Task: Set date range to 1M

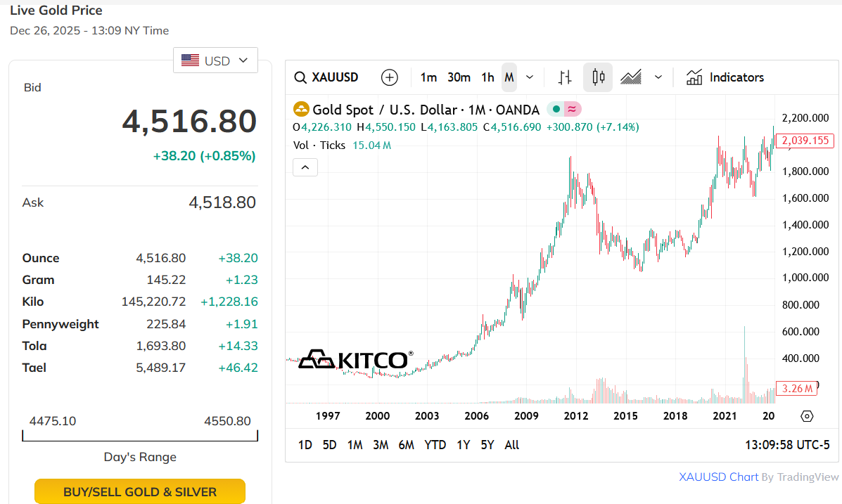Action: tap(355, 445)
